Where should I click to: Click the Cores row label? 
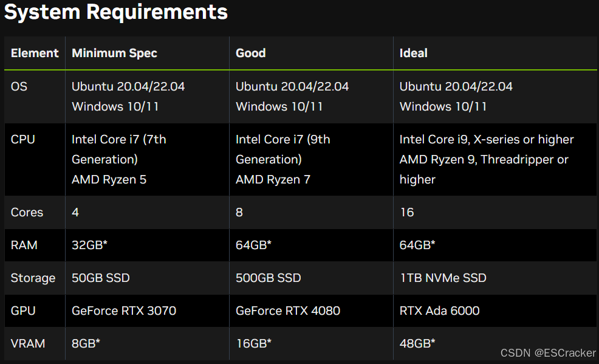click(27, 212)
